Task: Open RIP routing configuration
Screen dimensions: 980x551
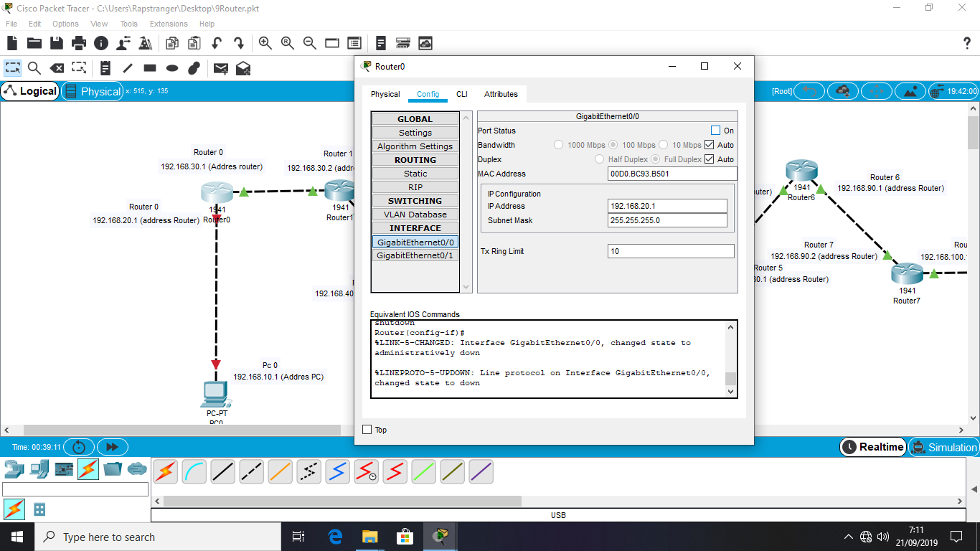Action: pyautogui.click(x=415, y=187)
